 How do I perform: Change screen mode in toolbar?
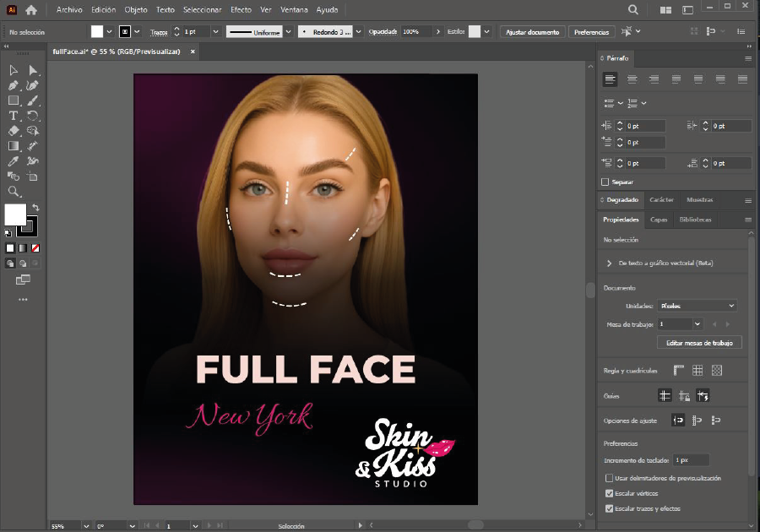23,280
